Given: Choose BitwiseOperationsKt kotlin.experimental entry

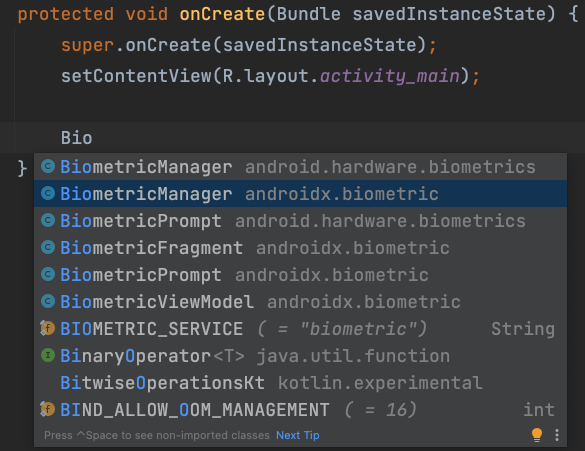Looking at the screenshot, I should [300, 383].
